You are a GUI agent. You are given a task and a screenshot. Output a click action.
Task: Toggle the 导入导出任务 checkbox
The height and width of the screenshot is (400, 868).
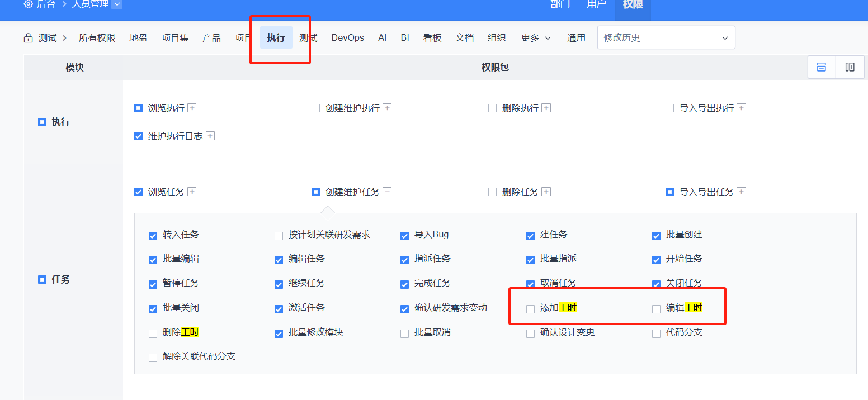(669, 192)
